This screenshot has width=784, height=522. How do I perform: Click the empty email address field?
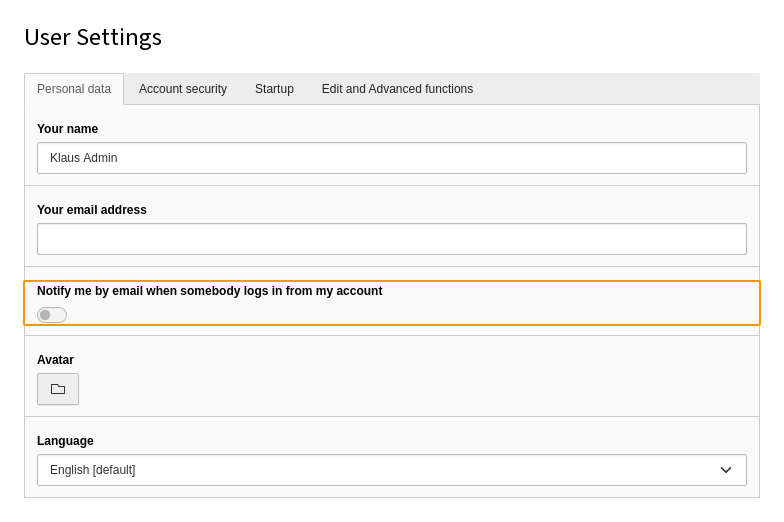391,239
